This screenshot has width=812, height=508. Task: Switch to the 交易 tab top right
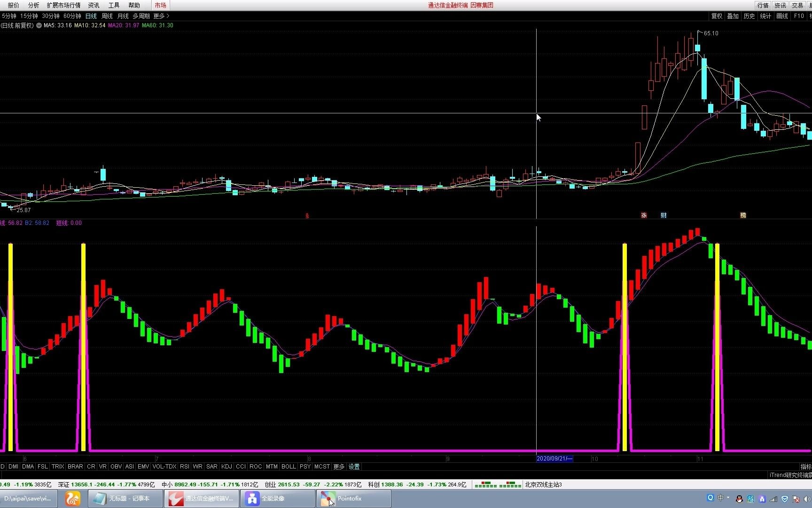[797, 5]
